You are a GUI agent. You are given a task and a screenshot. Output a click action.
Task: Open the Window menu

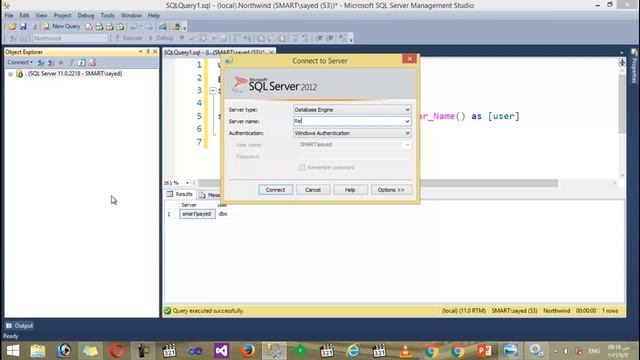(x=131, y=15)
